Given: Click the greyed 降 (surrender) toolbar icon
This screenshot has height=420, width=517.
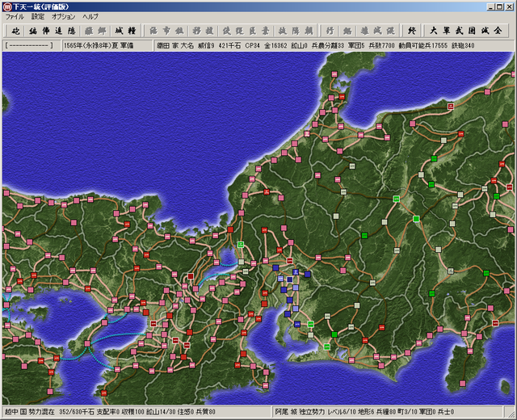Looking at the screenshot, I should [x=296, y=31].
